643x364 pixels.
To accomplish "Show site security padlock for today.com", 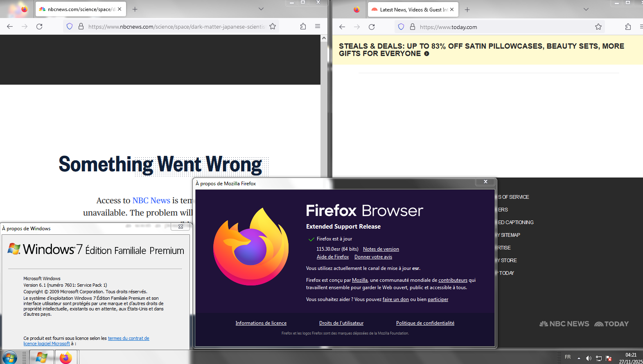I will coord(413,27).
